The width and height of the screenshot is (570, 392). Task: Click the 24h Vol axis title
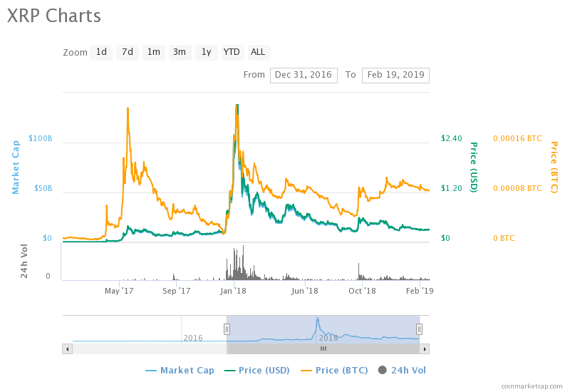coord(24,261)
